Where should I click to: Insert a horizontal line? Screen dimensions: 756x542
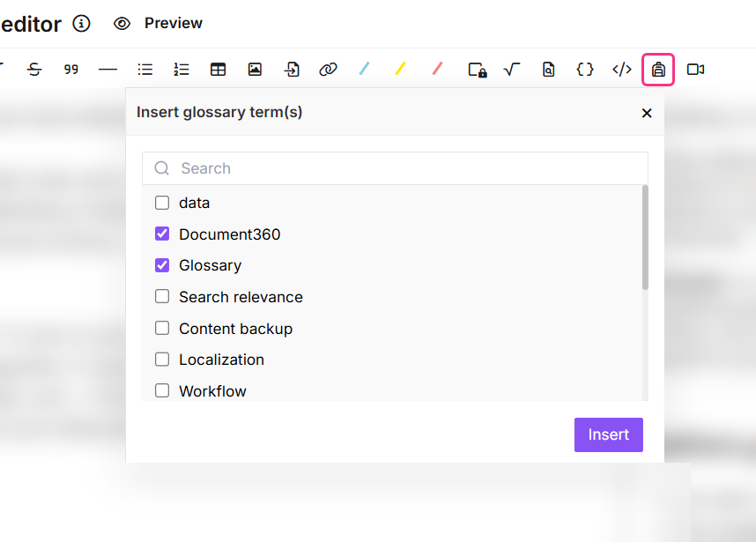(107, 70)
